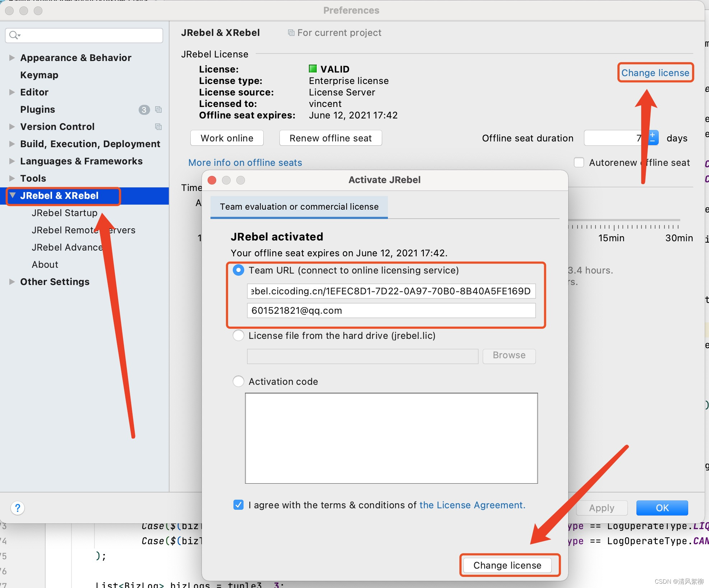The width and height of the screenshot is (709, 588).
Task: Open More info on offline seats link
Action: click(x=245, y=163)
